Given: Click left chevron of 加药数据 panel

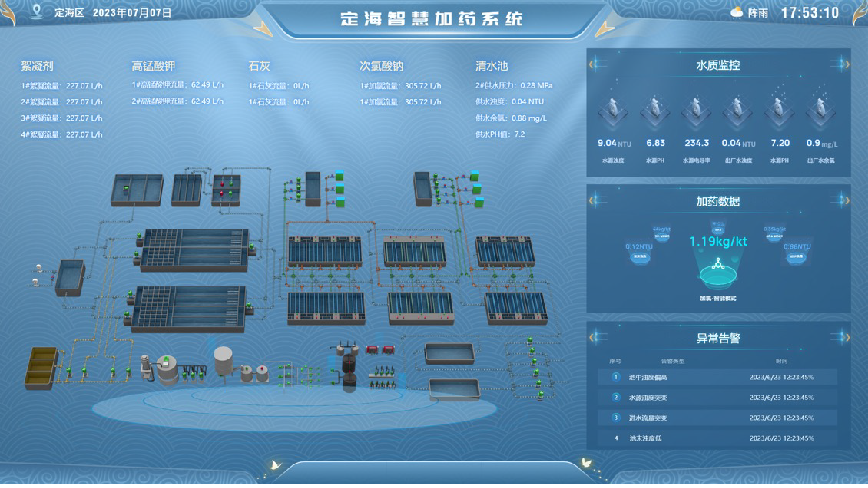Looking at the screenshot, I should click(x=591, y=200).
